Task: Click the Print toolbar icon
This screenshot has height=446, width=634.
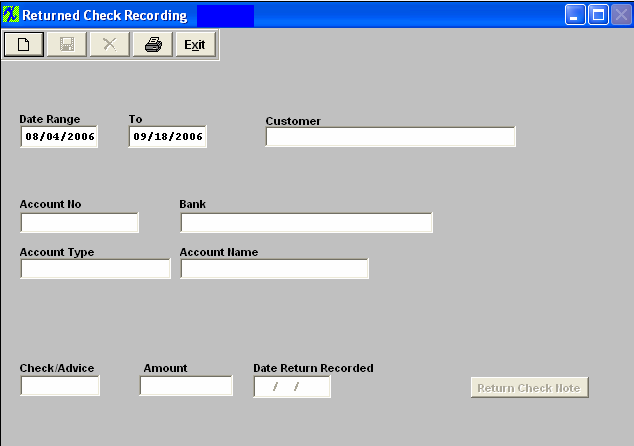Action: pos(153,44)
